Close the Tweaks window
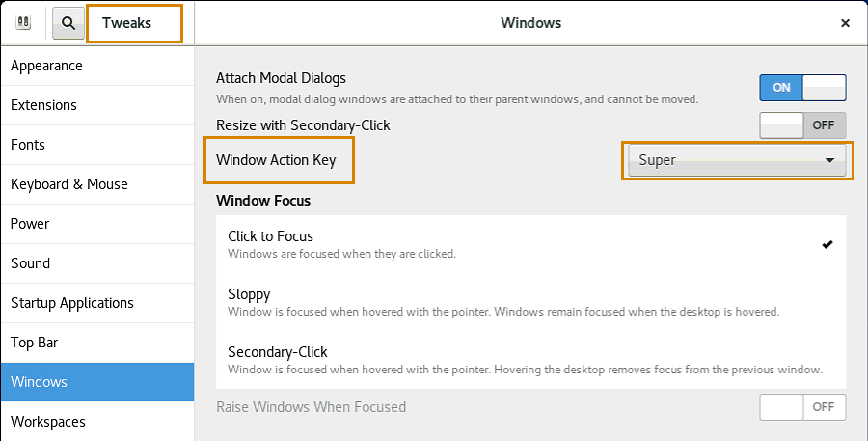The image size is (868, 441). pos(845,23)
